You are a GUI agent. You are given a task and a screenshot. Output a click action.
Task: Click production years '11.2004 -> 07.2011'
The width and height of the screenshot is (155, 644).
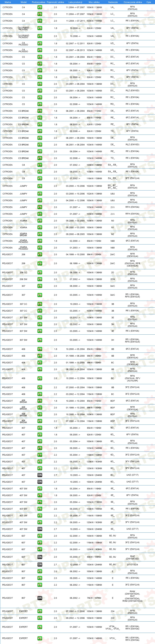click(75, 21)
